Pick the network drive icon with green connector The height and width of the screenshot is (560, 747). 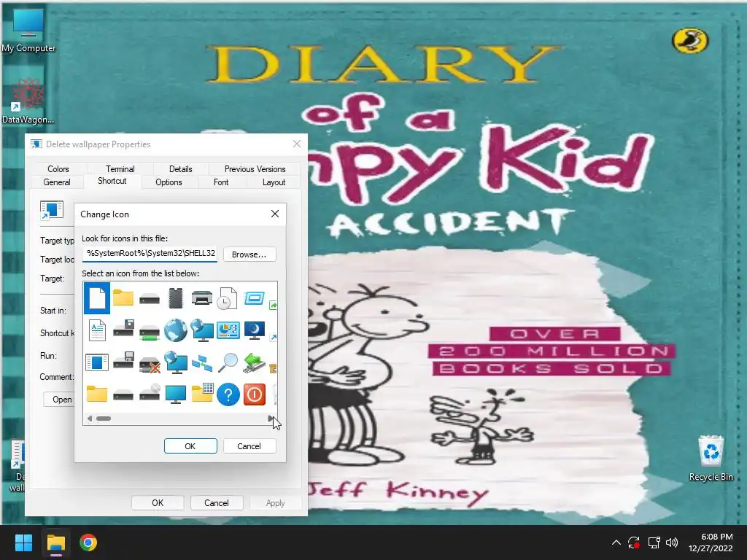tap(150, 332)
